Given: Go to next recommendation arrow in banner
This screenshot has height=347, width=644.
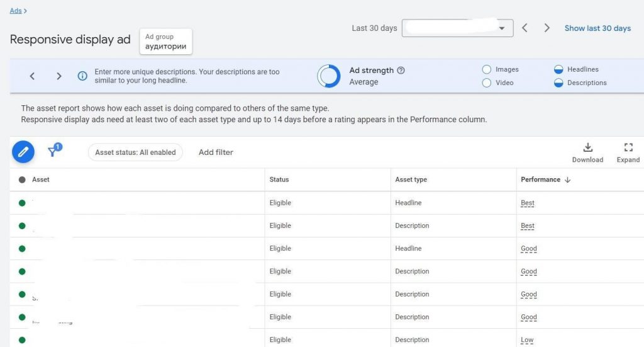Looking at the screenshot, I should 59,76.
